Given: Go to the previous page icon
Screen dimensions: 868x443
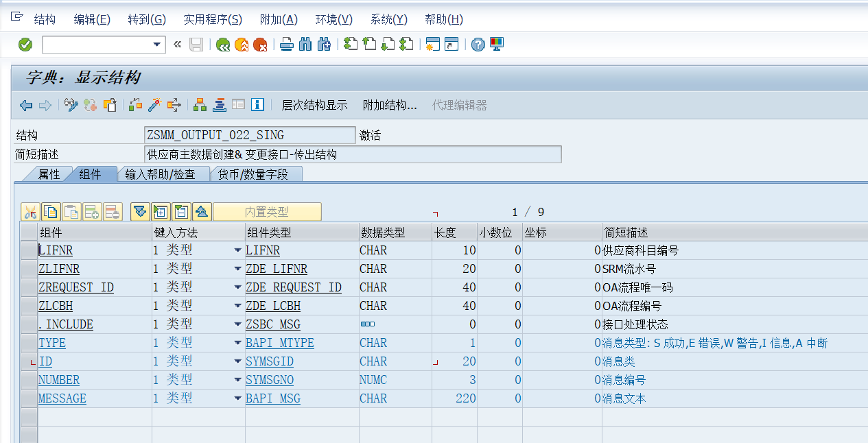Looking at the screenshot, I should point(369,45).
